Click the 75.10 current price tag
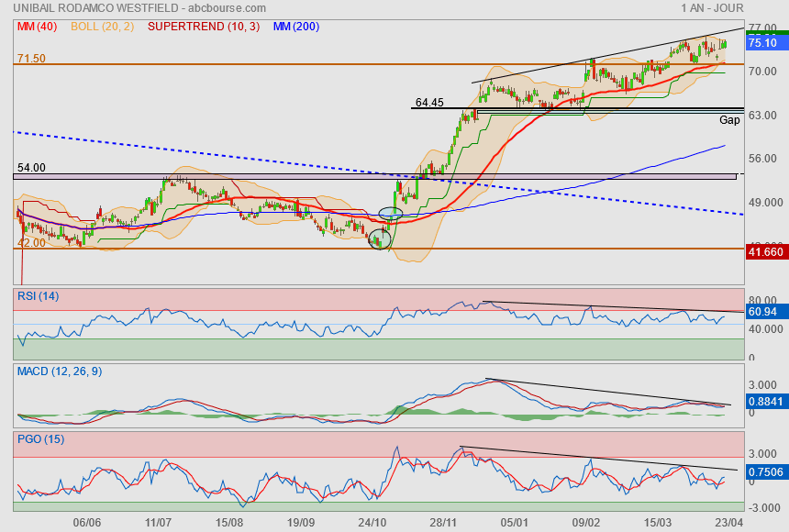 click(765, 43)
